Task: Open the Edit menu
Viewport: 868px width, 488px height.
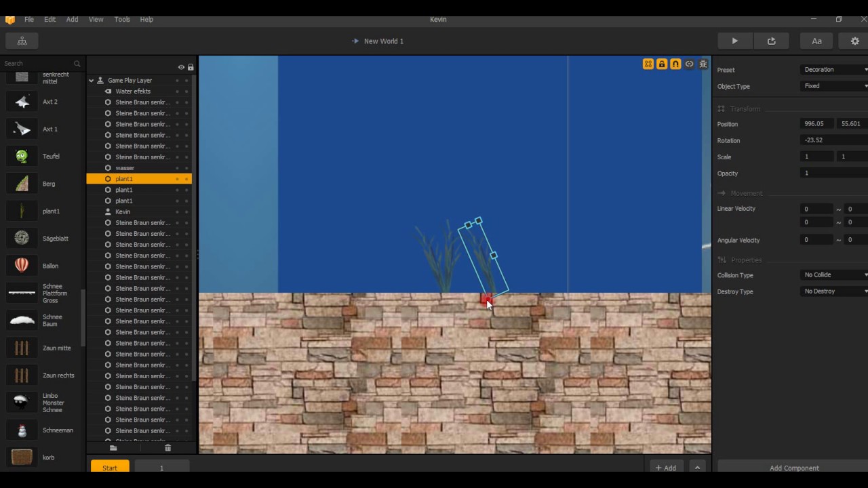Action: pyautogui.click(x=50, y=20)
